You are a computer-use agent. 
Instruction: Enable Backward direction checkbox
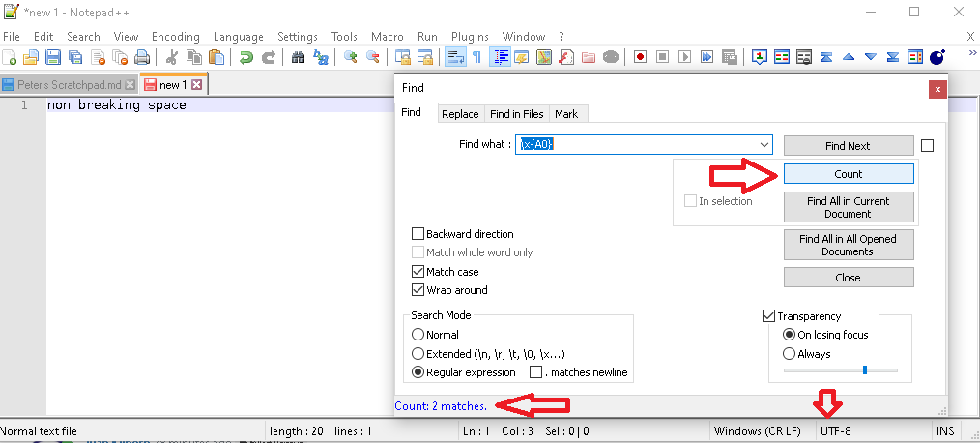coord(418,234)
